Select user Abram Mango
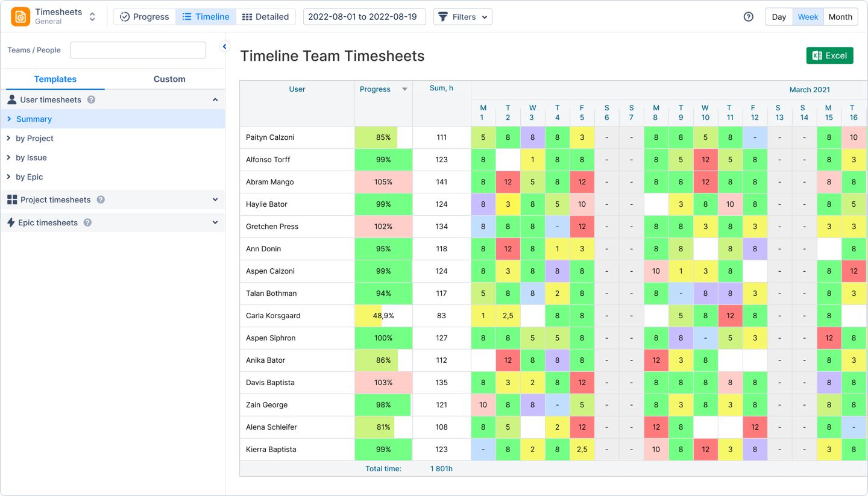This screenshot has height=496, width=868. click(x=270, y=182)
